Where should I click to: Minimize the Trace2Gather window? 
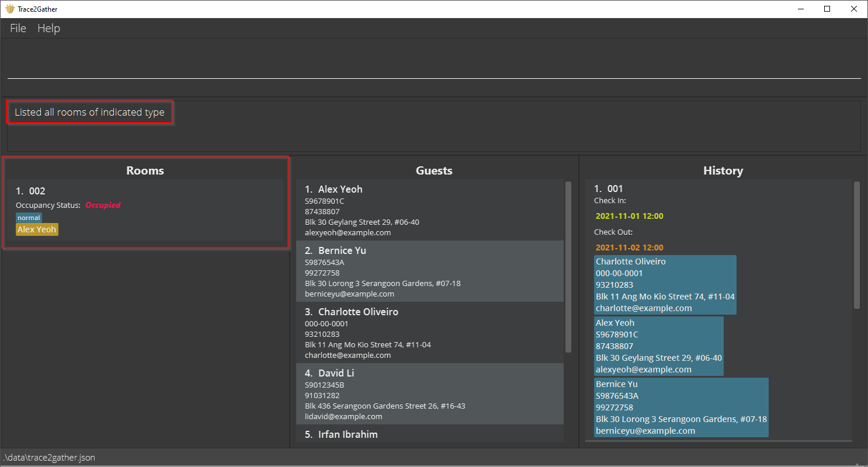coord(800,9)
